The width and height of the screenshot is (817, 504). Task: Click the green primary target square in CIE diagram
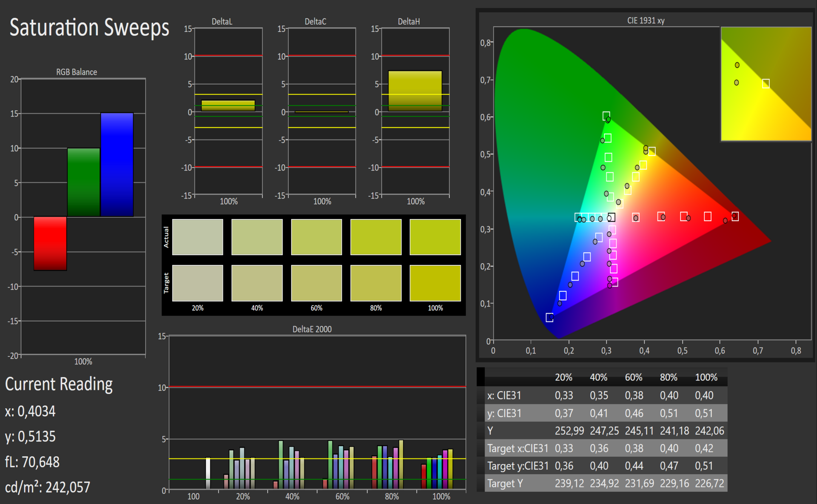pyautogui.click(x=606, y=116)
